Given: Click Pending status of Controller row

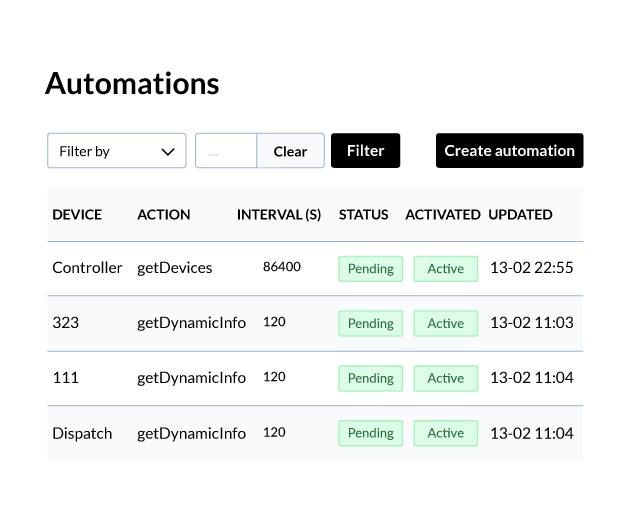Looking at the screenshot, I should tap(371, 269).
